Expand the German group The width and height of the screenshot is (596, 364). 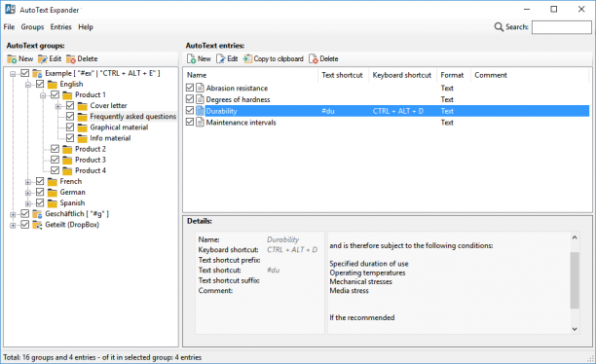point(28,193)
